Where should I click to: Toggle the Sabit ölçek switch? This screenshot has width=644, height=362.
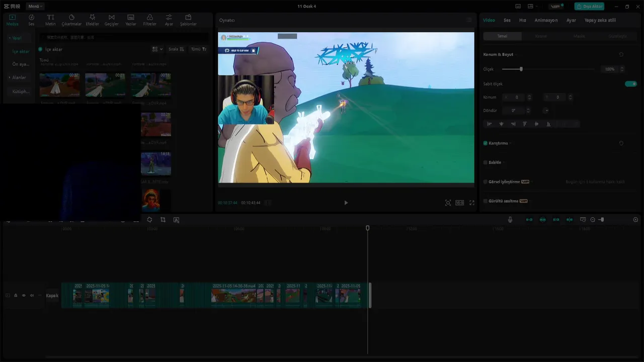631,84
